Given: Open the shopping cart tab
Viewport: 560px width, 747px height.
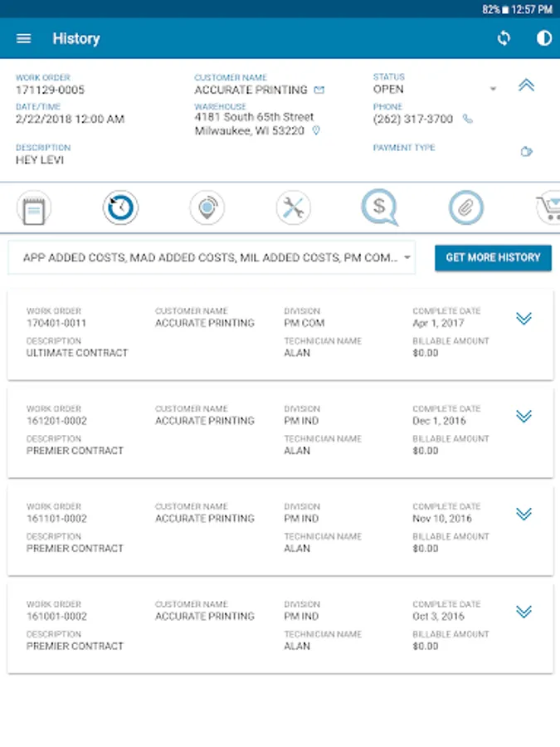Looking at the screenshot, I should point(548,208).
